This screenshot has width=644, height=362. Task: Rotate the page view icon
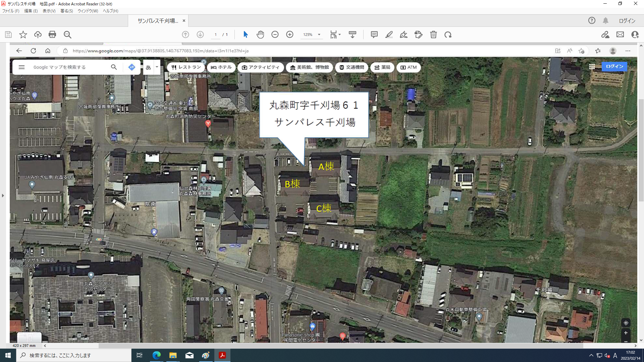pos(448,35)
